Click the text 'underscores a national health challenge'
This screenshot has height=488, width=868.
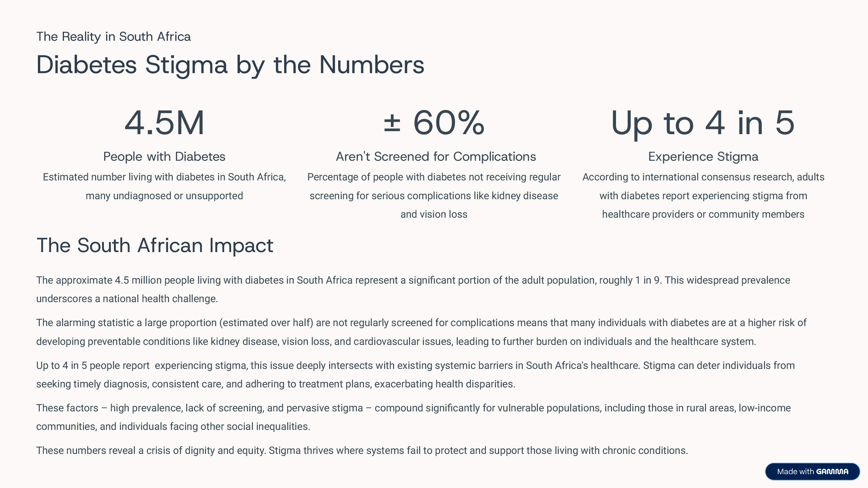(x=127, y=299)
